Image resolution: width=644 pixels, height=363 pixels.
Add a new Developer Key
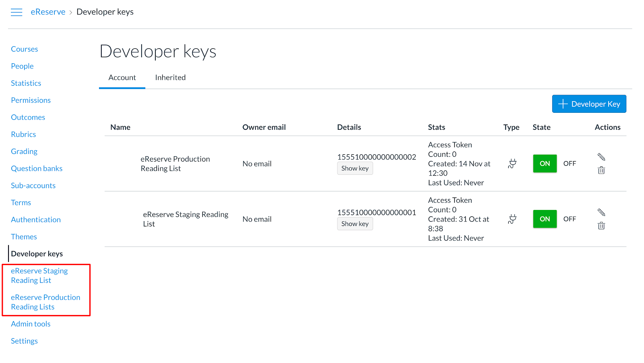click(x=589, y=104)
